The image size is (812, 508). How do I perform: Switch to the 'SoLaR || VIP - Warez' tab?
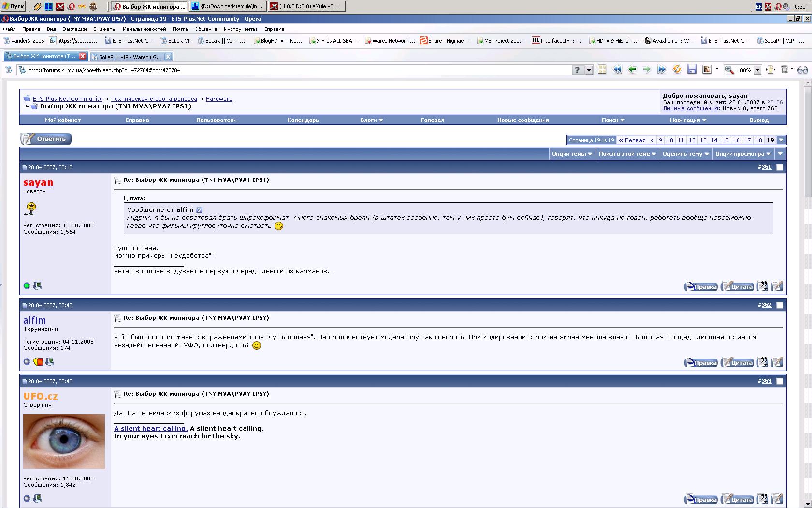pyautogui.click(x=130, y=57)
